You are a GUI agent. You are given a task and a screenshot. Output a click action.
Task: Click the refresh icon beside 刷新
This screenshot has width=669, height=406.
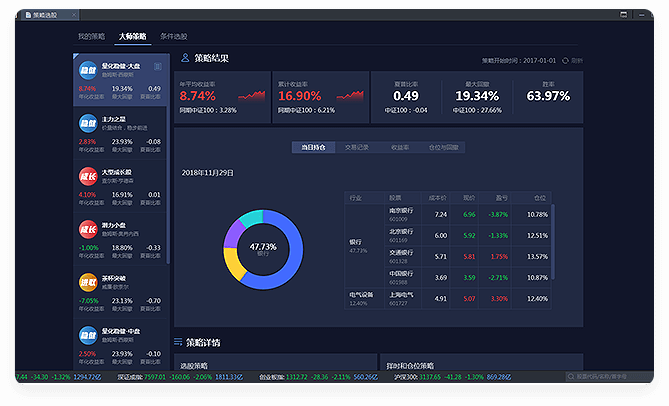pyautogui.click(x=566, y=60)
